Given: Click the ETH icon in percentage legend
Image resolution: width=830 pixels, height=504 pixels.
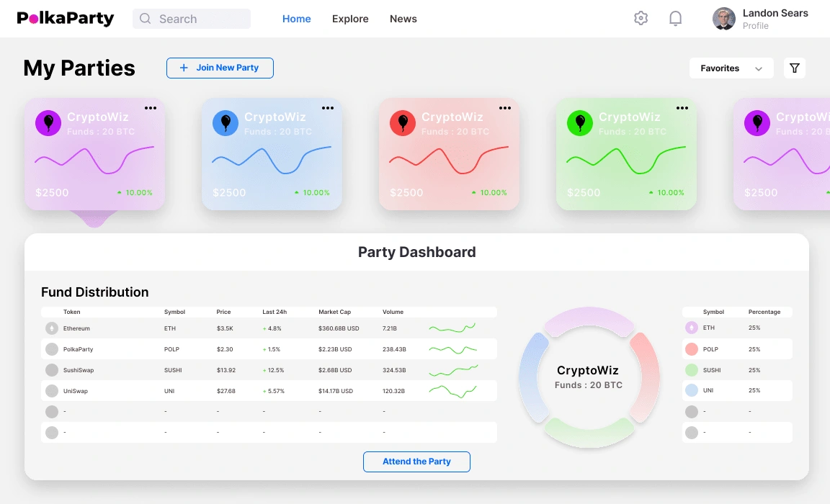Looking at the screenshot, I should click(692, 328).
